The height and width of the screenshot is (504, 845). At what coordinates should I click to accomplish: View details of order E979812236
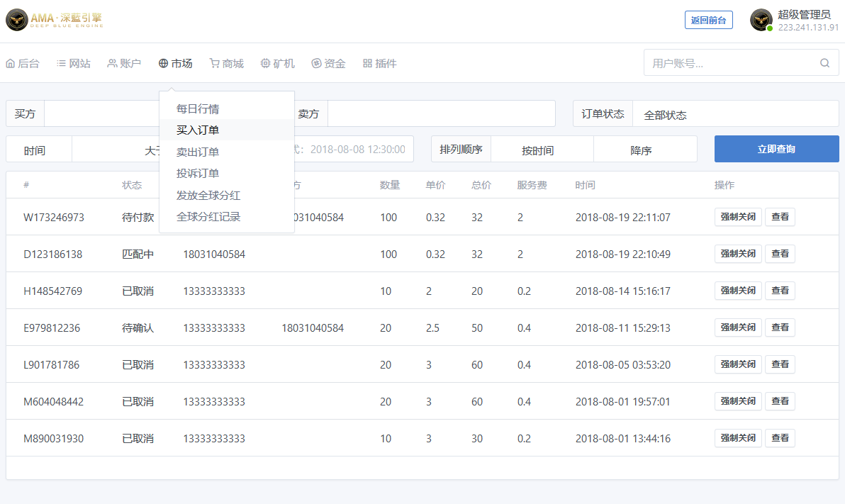click(x=780, y=327)
